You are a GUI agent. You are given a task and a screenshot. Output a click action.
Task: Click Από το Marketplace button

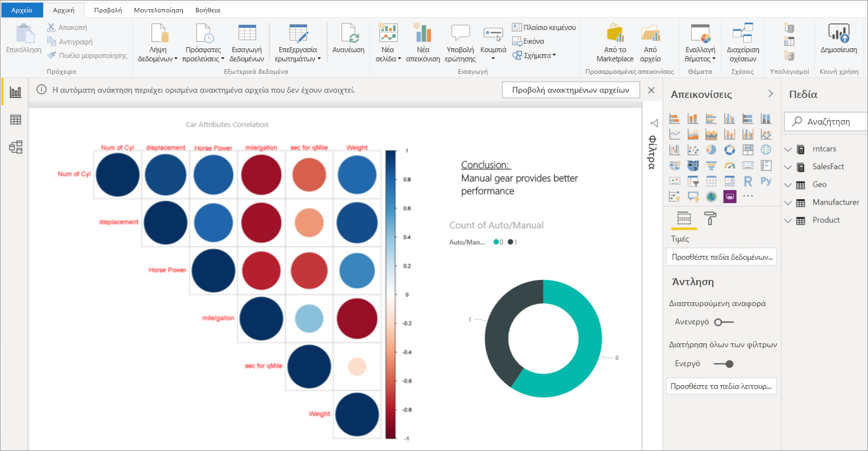[615, 43]
